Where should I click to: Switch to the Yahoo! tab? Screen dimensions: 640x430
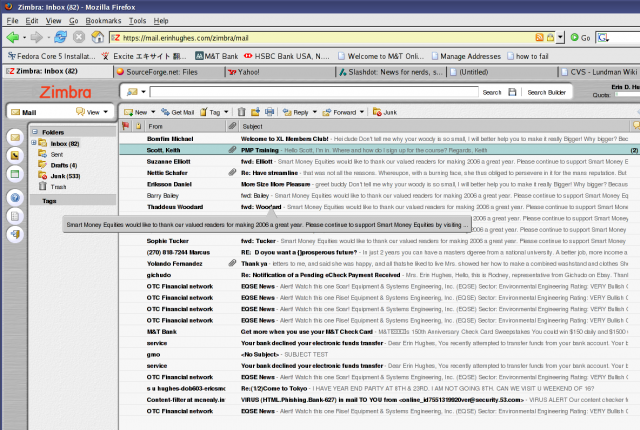pyautogui.click(x=280, y=72)
